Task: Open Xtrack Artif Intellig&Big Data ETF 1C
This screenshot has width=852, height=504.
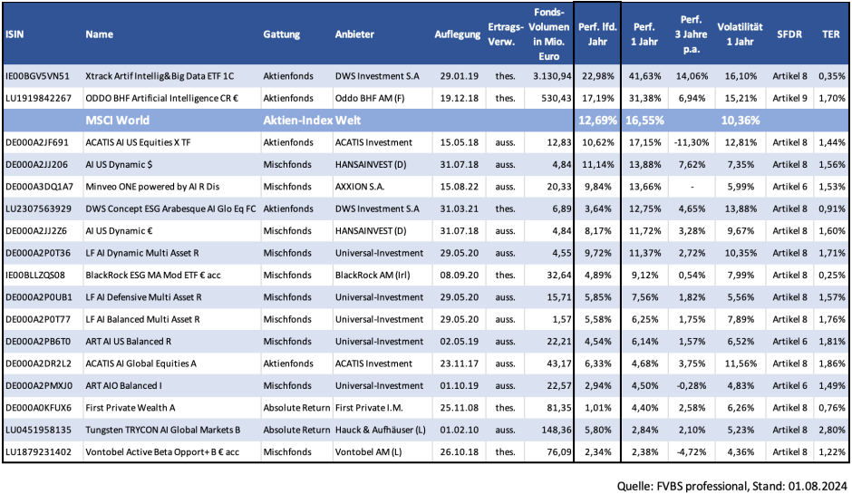Action: click(160, 75)
